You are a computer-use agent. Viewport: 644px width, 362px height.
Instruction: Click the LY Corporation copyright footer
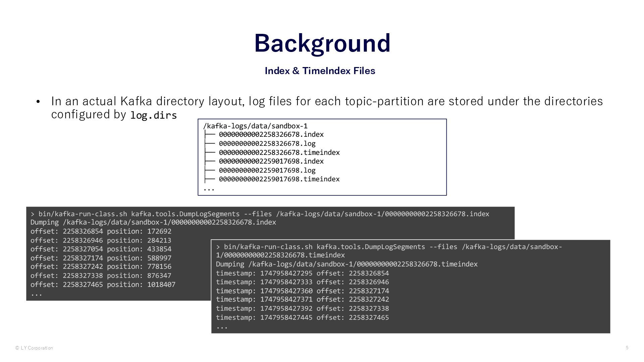point(34,348)
